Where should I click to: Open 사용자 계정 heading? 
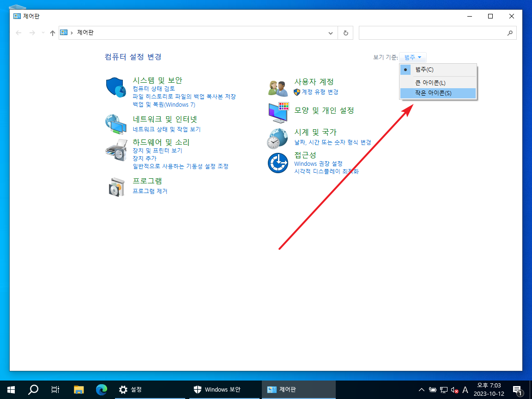(314, 82)
